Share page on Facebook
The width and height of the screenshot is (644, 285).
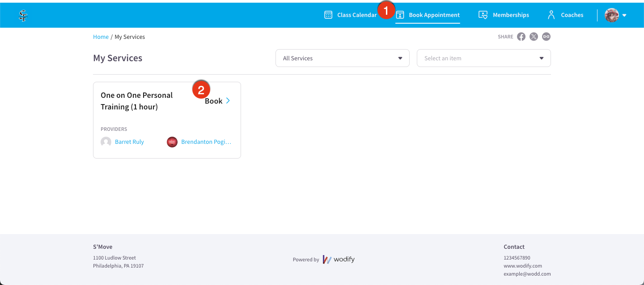(x=521, y=37)
